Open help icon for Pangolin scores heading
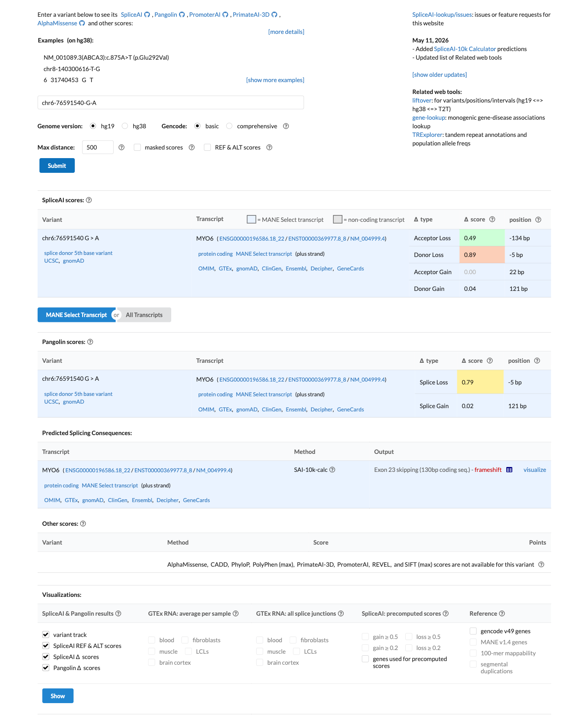The image size is (588, 726). 90,342
